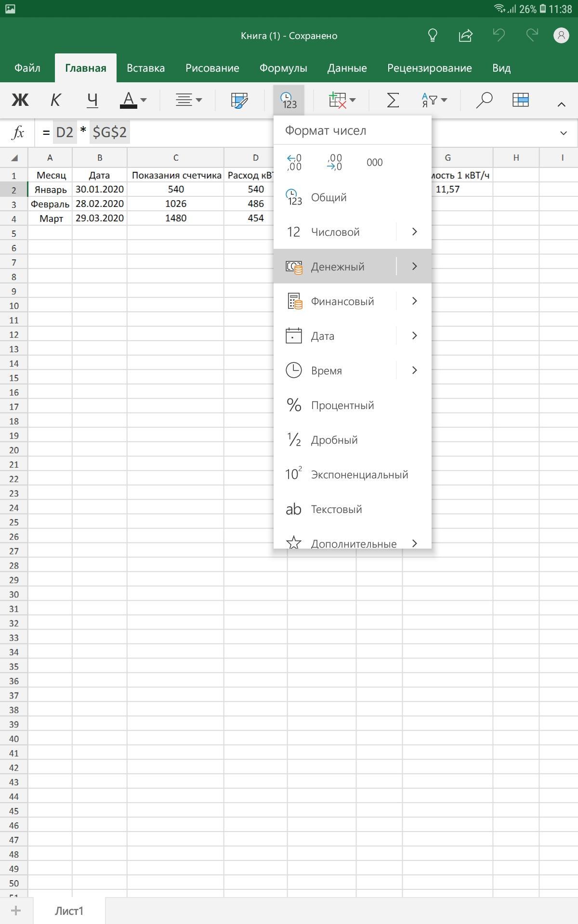Image resolution: width=578 pixels, height=924 pixels.
Task: Expand Денежный format options arrow
Action: (x=414, y=267)
